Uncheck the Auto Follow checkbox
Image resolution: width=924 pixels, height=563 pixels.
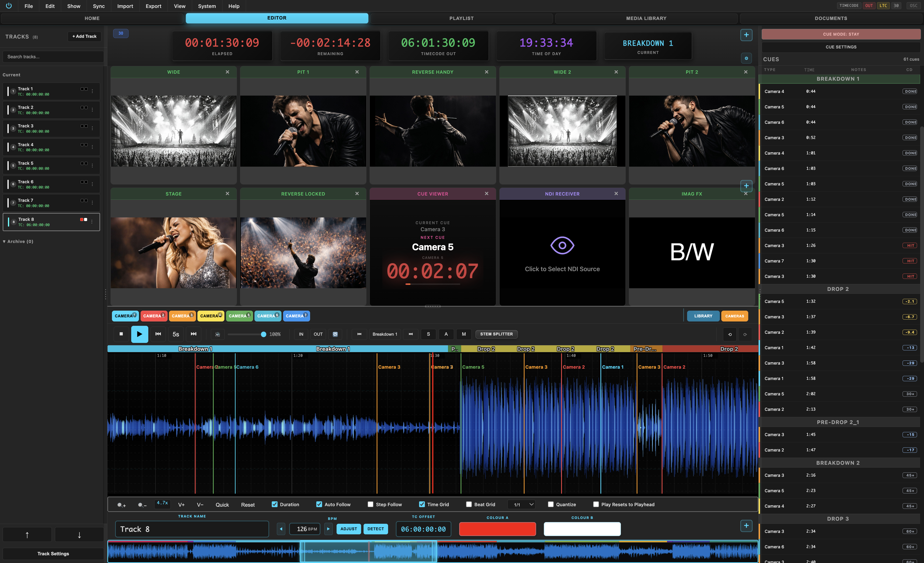[x=319, y=504]
